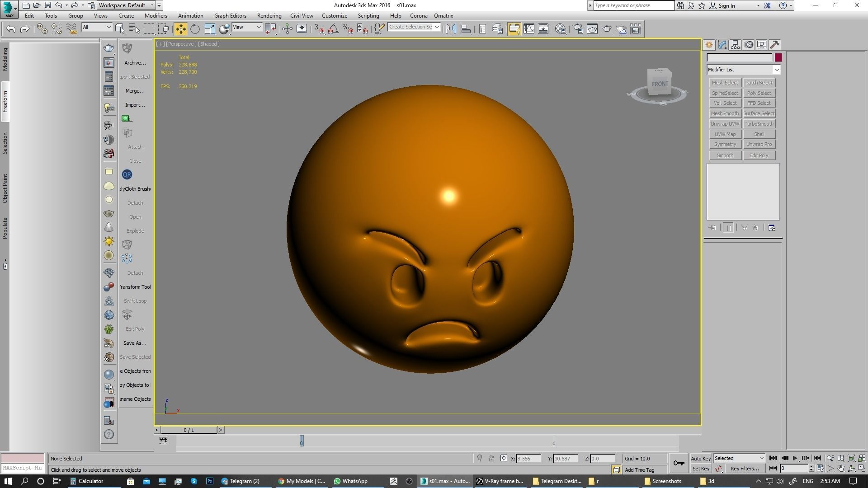
Task: Open the viewport [+] general menu
Action: [x=160, y=44]
